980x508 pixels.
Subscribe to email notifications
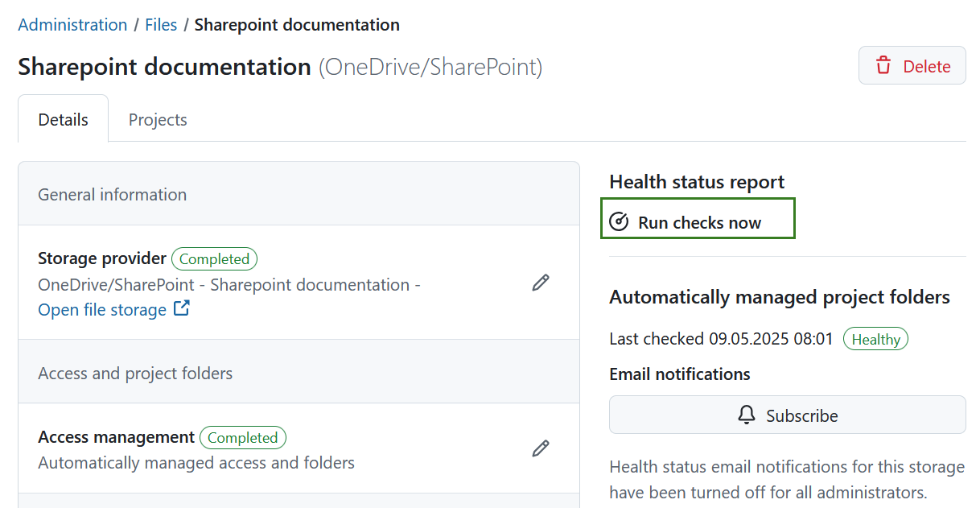point(787,415)
